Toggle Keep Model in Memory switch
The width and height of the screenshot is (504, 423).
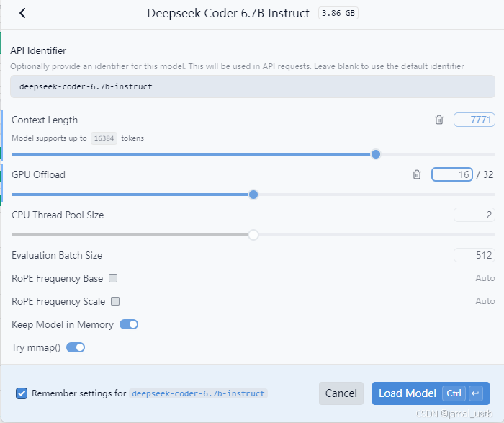[x=129, y=324]
